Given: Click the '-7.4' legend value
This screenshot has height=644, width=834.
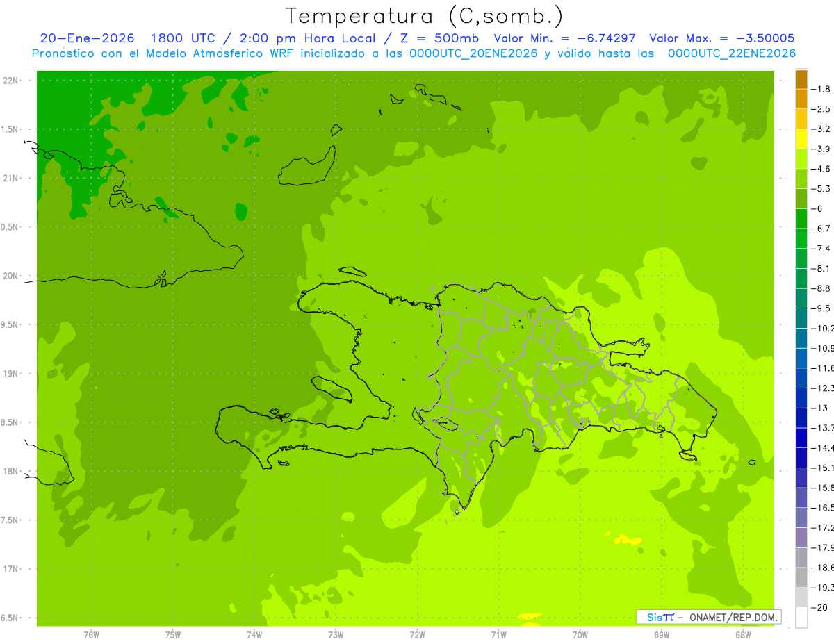Looking at the screenshot, I should click(x=820, y=249).
